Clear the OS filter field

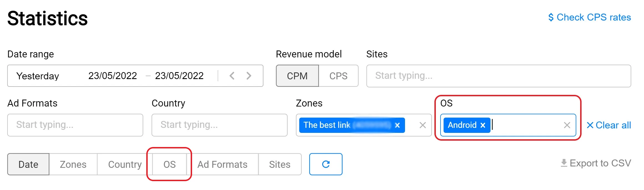pos(567,125)
